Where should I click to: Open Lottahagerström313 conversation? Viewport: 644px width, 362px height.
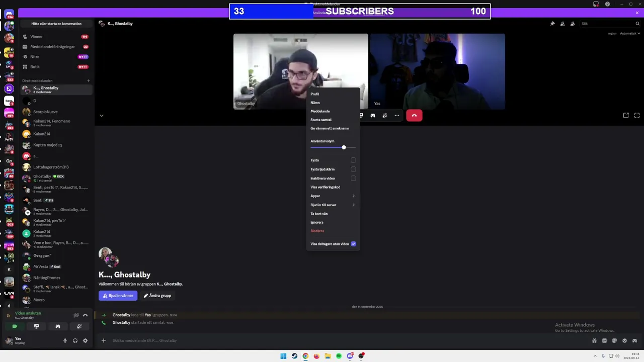click(56, 167)
